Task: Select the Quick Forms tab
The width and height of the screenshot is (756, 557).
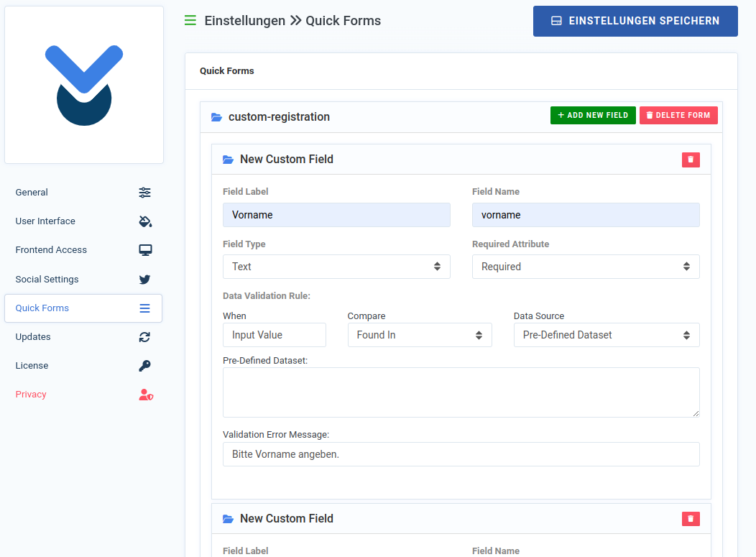Action: tap(83, 308)
